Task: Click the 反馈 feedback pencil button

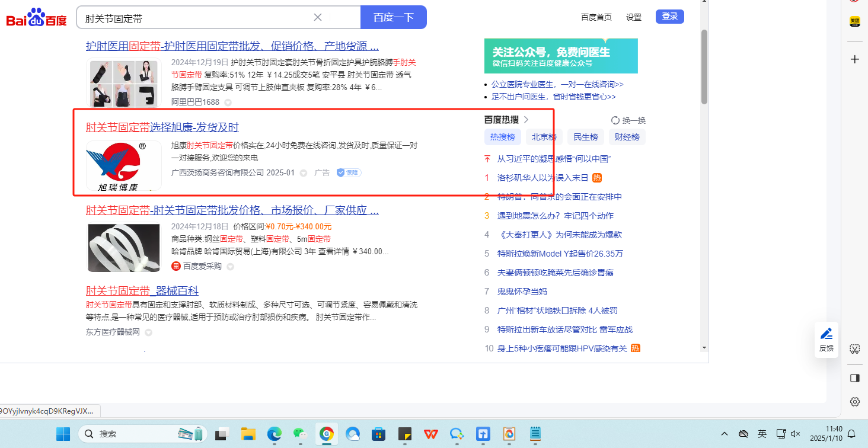Action: (x=826, y=339)
